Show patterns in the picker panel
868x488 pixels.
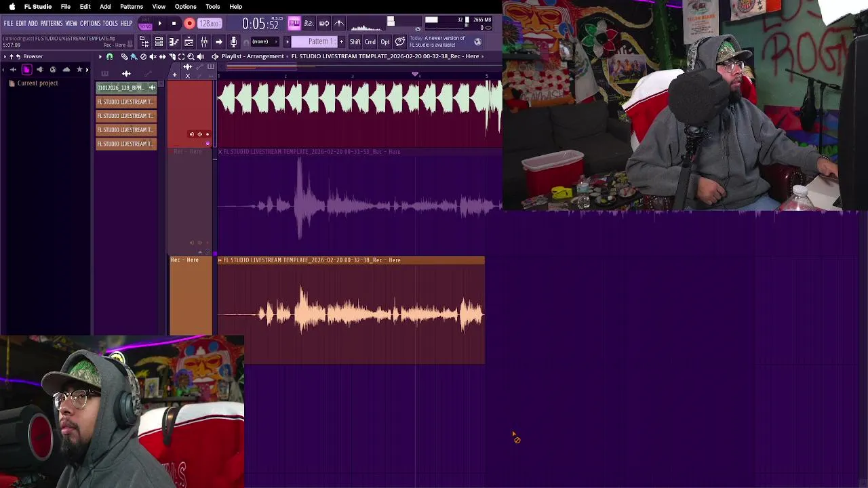(x=105, y=73)
